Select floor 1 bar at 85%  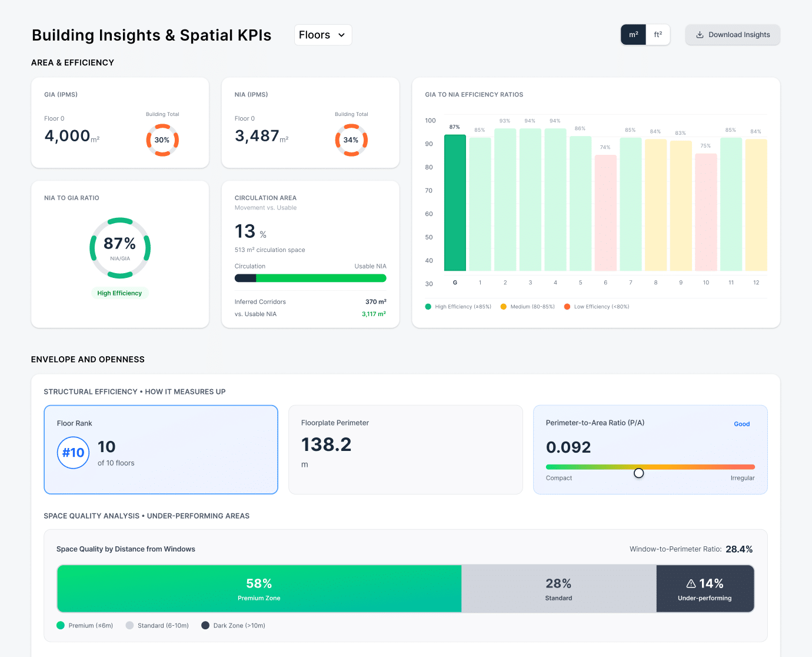click(x=480, y=204)
